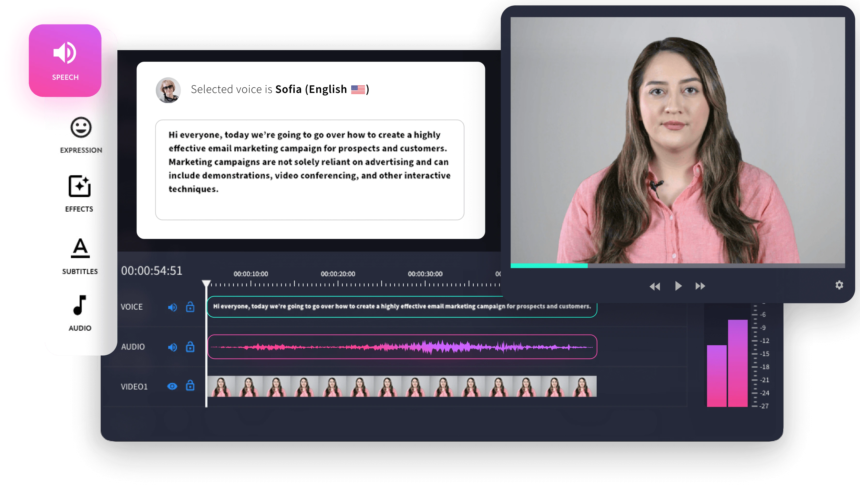This screenshot has width=860, height=504.
Task: Click the VOICE track label
Action: pyautogui.click(x=132, y=307)
